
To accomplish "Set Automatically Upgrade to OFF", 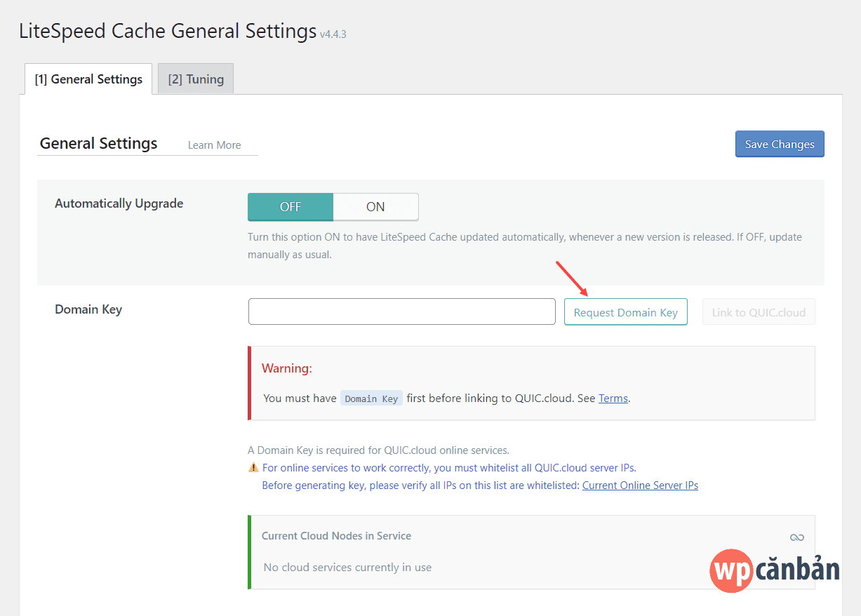I will (x=291, y=207).
